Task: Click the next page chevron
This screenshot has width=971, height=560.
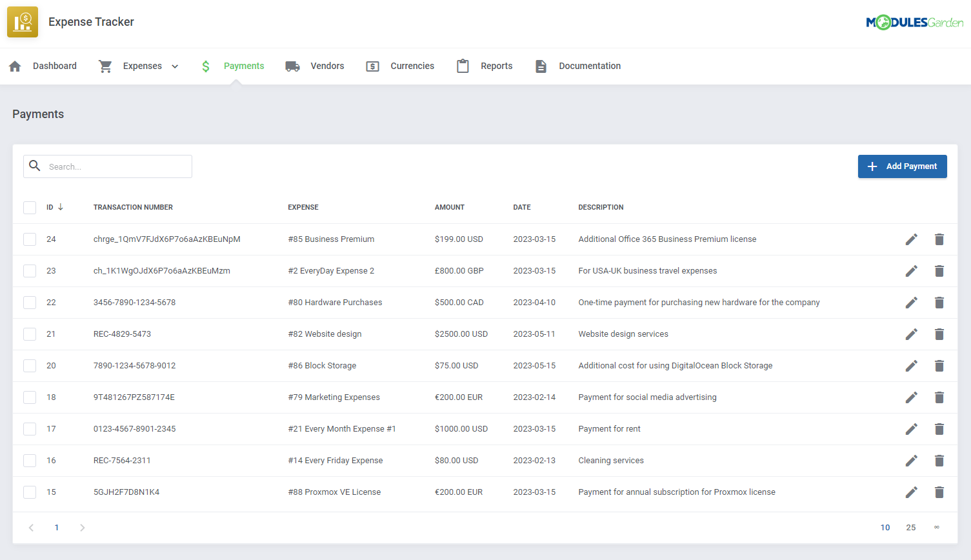Action: pyautogui.click(x=82, y=527)
